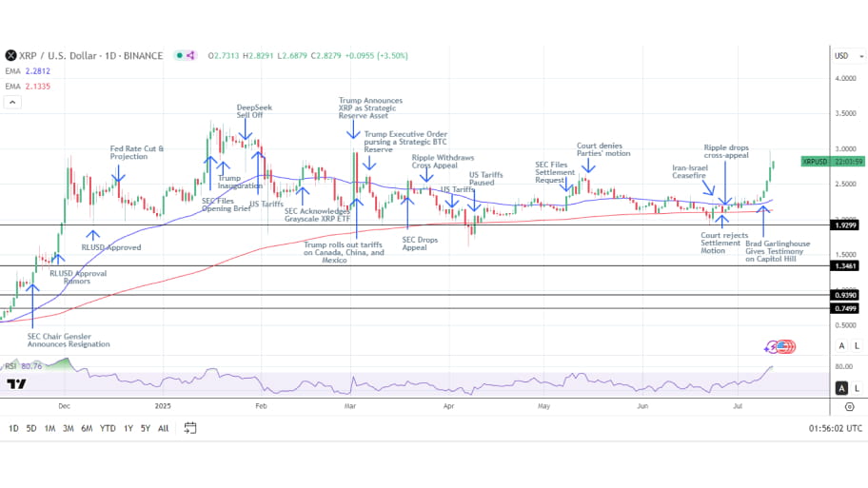This screenshot has width=868, height=488.
Task: Select the US Tariffs Paused annotation
Action: point(486,179)
